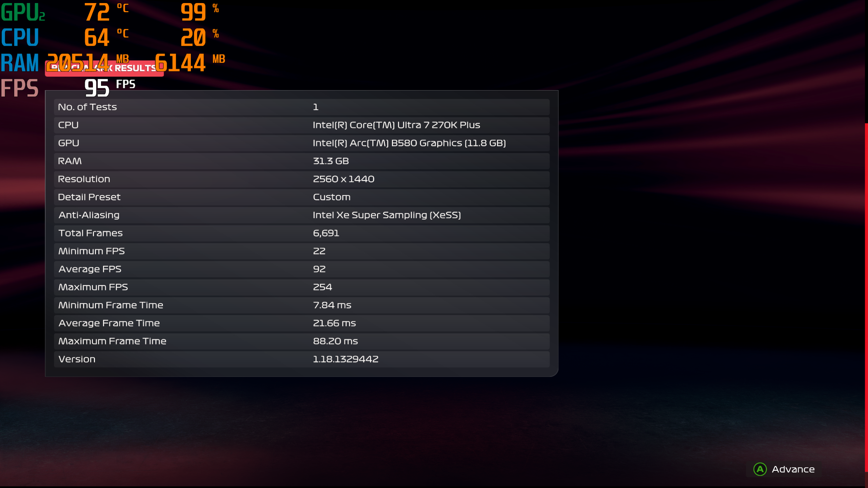The height and width of the screenshot is (488, 868).
Task: Click the green A Advance icon
Action: tap(760, 469)
